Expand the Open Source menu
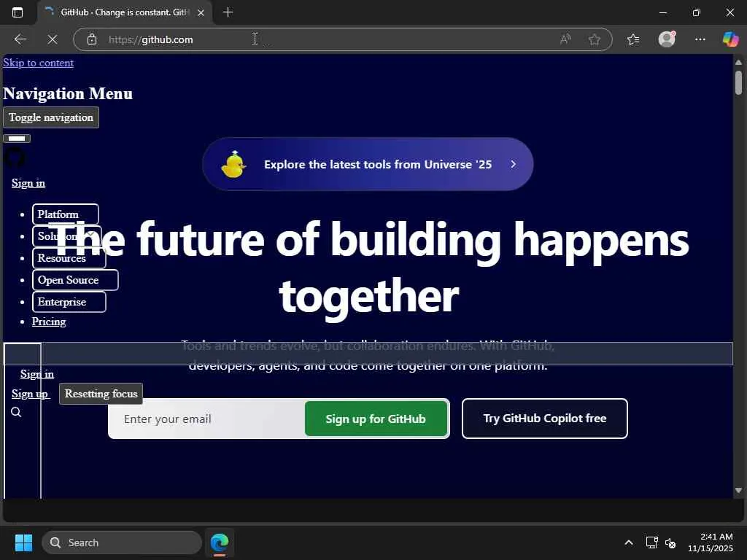The height and width of the screenshot is (560, 747). (75, 280)
